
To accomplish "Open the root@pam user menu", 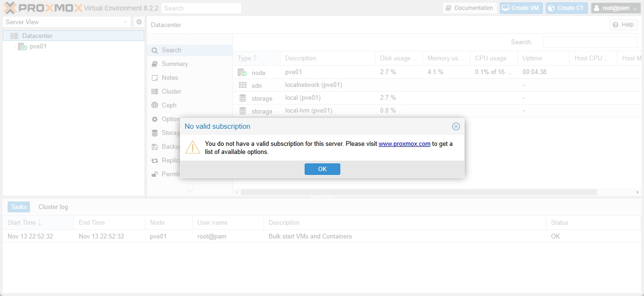I will pos(616,8).
